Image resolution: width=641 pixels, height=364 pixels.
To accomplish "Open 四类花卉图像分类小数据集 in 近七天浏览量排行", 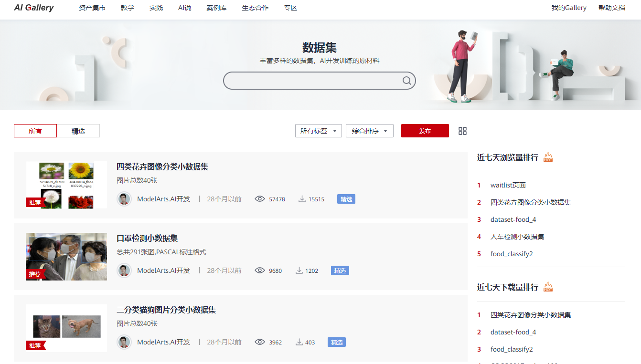I will (x=531, y=202).
